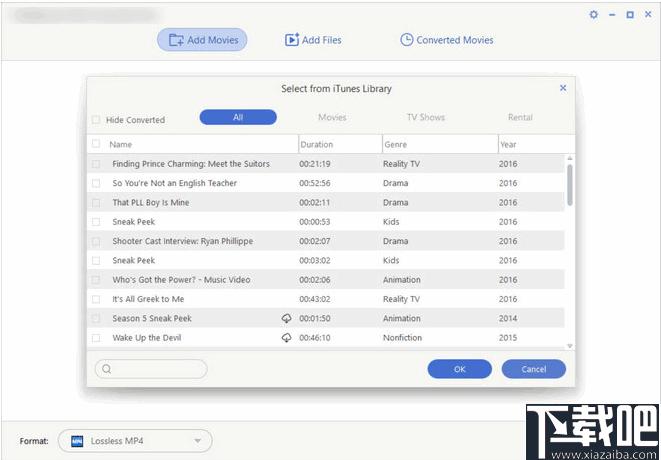Click the settings gear icon in title bar
The width and height of the screenshot is (661, 460).
pos(594,15)
